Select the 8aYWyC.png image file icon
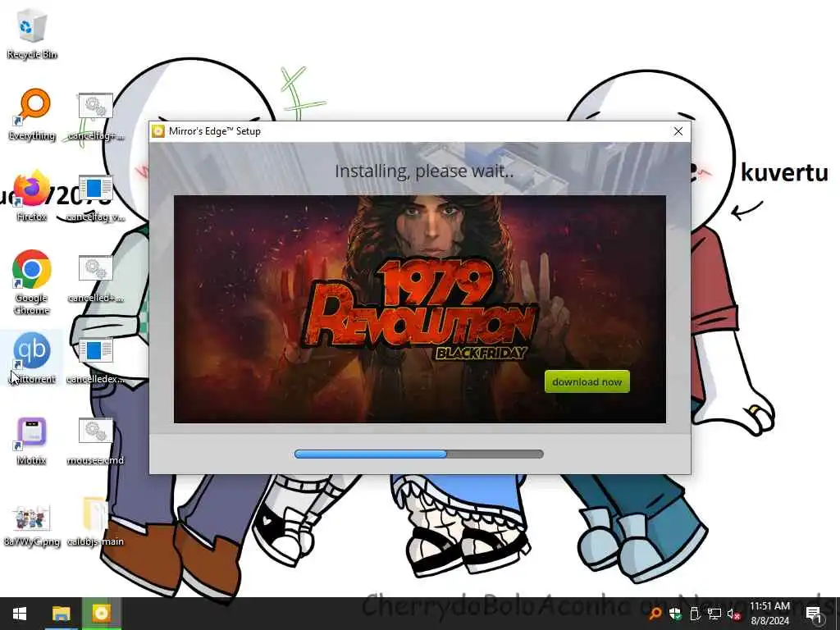 point(32,524)
